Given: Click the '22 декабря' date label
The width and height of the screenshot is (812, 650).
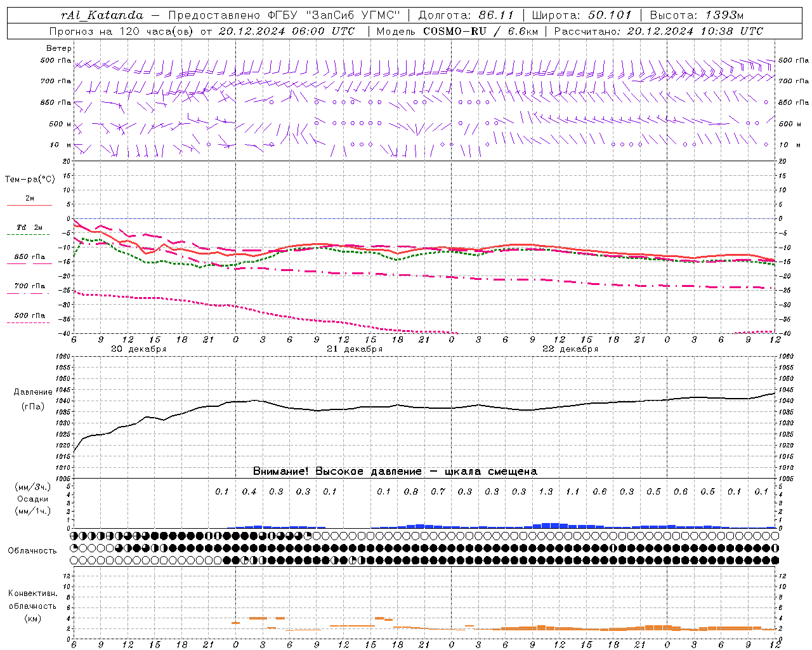Looking at the screenshot, I should click(570, 349).
